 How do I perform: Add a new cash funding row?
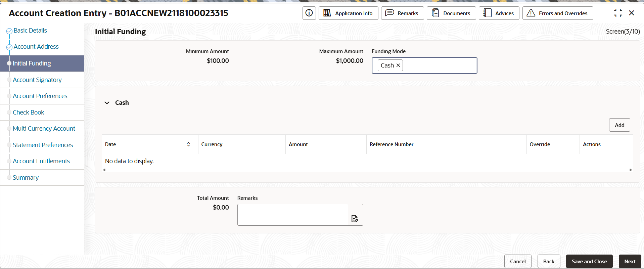619,125
